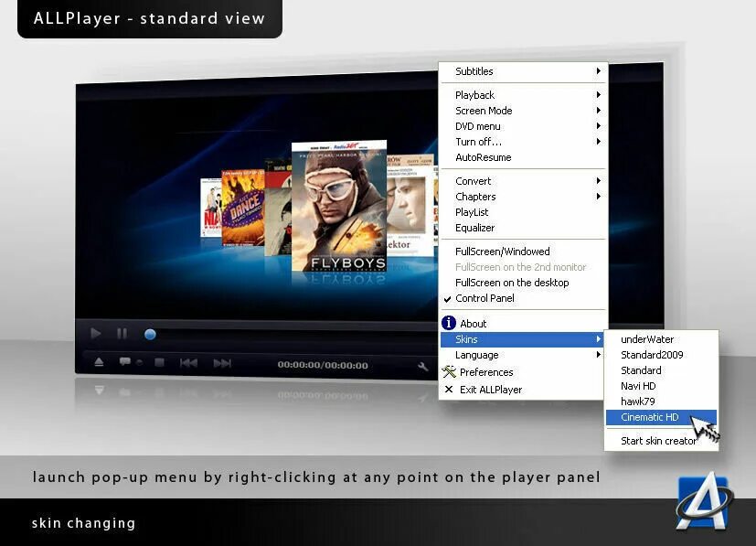Image resolution: width=756 pixels, height=546 pixels.
Task: Expand the Language submenu arrow
Action: tap(599, 355)
